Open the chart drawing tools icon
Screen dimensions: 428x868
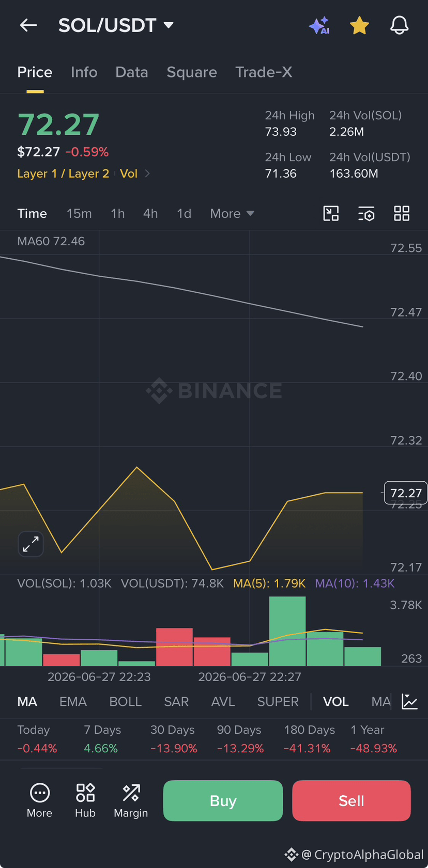click(331, 213)
